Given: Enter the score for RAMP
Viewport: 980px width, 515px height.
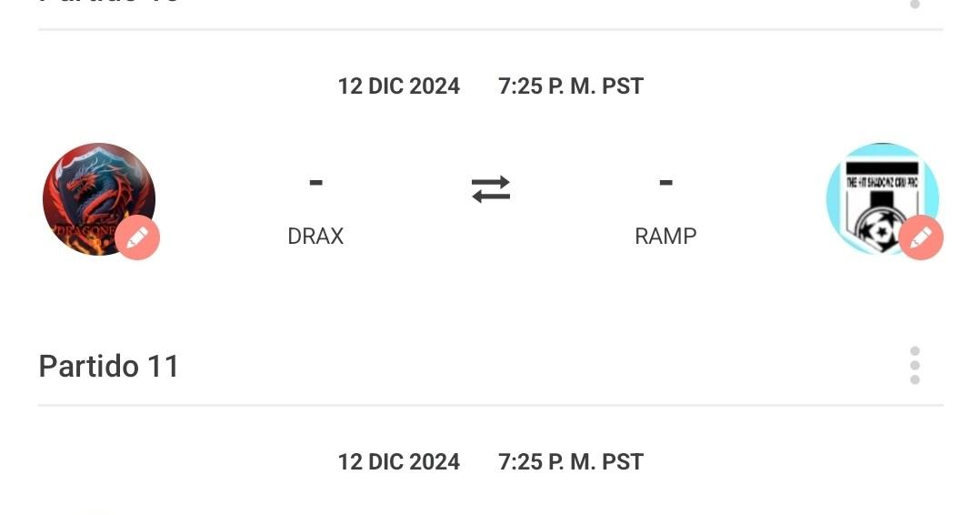Looking at the screenshot, I should [665, 183].
